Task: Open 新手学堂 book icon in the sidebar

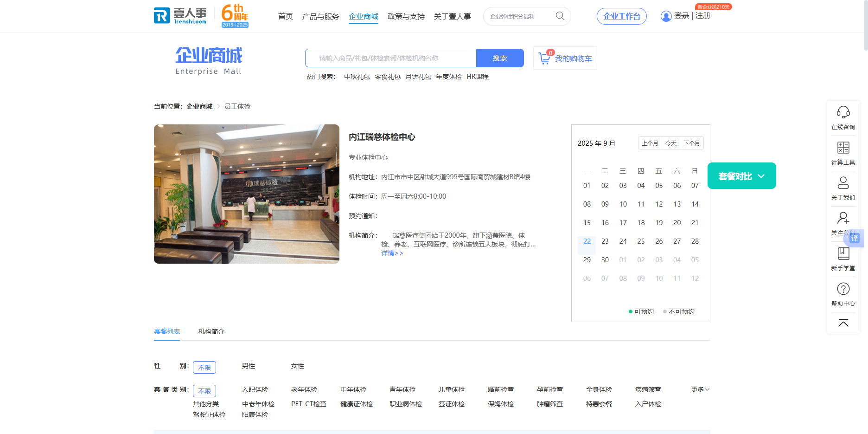Action: [843, 253]
